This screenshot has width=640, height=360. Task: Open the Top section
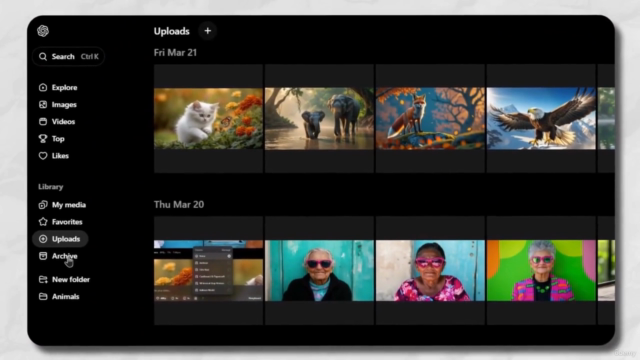click(x=58, y=139)
